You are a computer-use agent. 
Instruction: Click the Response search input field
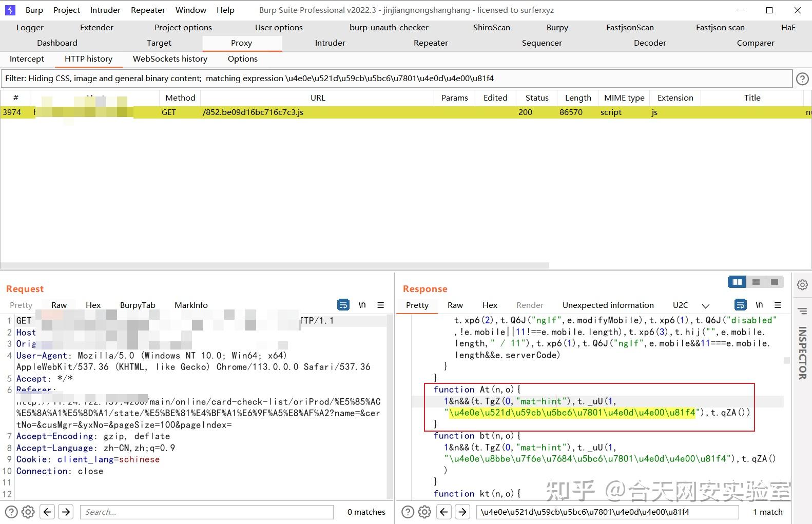pyautogui.click(x=608, y=512)
